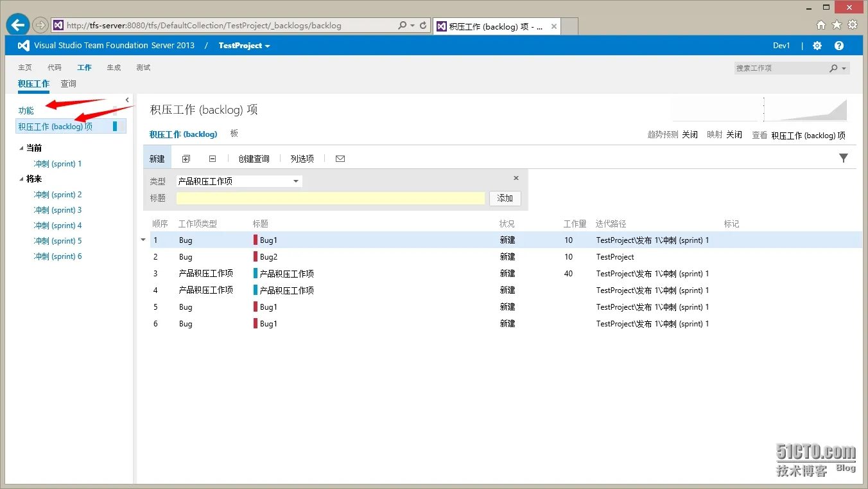Collapse the 将来 iteration group
The image size is (868, 489).
tap(21, 179)
